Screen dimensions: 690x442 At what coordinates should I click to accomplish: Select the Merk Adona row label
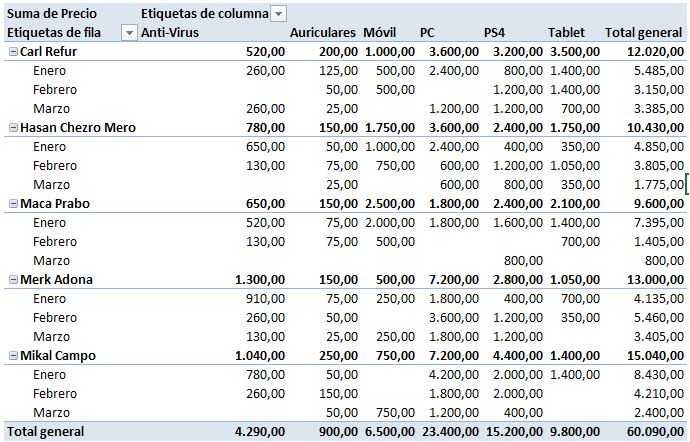pos(56,280)
